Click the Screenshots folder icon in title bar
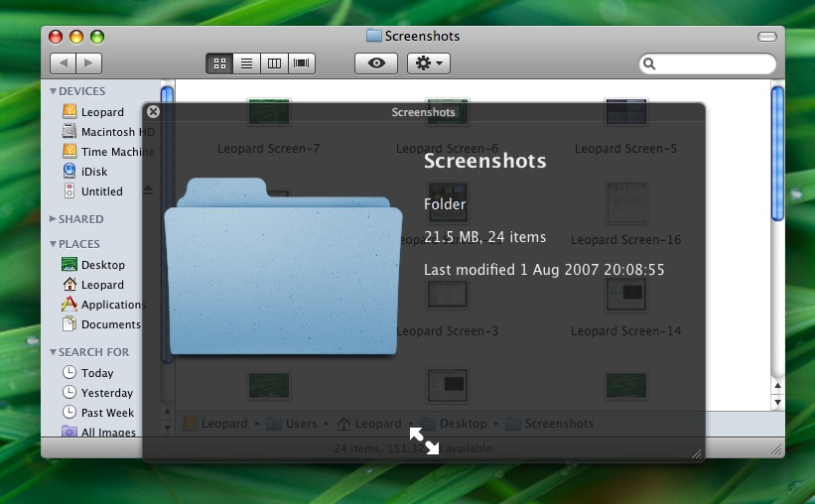Image resolution: width=815 pixels, height=504 pixels. 373,36
